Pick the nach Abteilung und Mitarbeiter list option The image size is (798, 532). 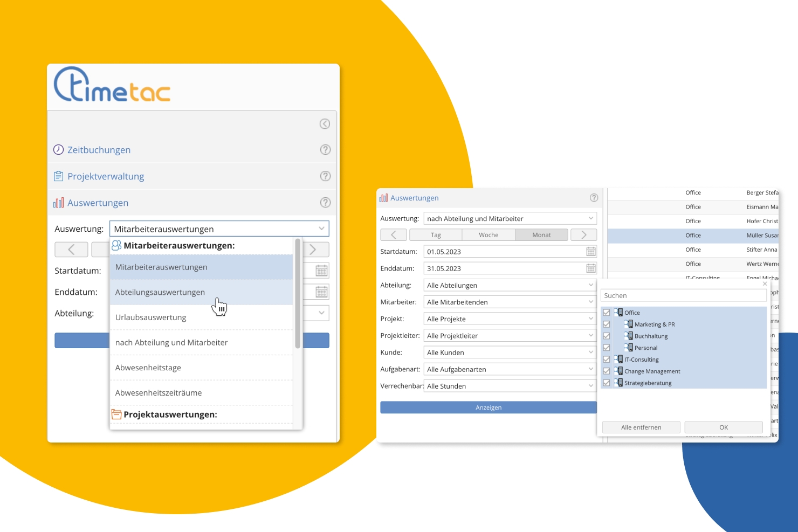[x=201, y=342]
